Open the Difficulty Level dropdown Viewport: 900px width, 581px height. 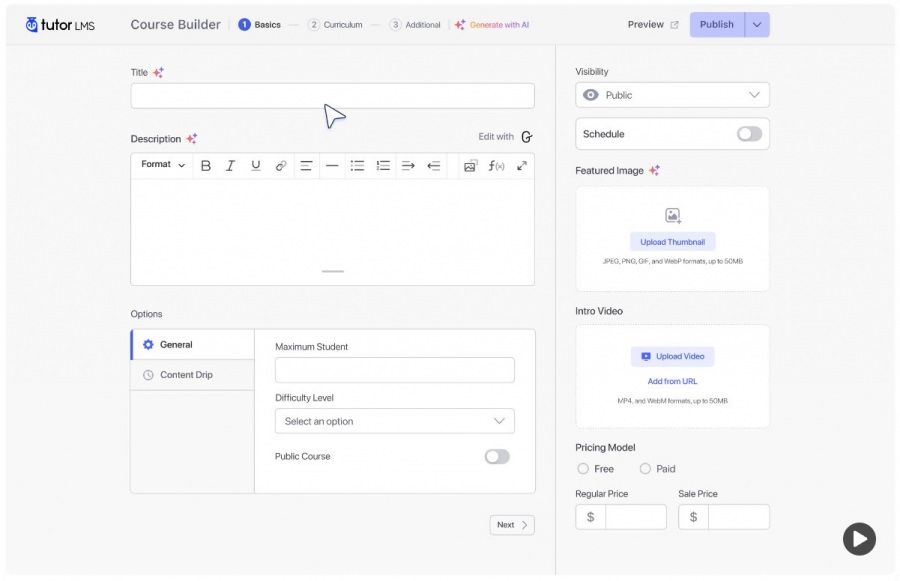[x=394, y=421]
